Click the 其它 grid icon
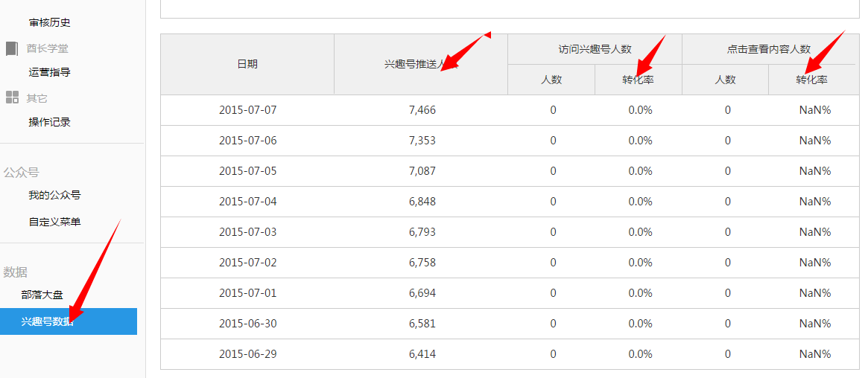Screen dimensions: 868x378 (12, 97)
